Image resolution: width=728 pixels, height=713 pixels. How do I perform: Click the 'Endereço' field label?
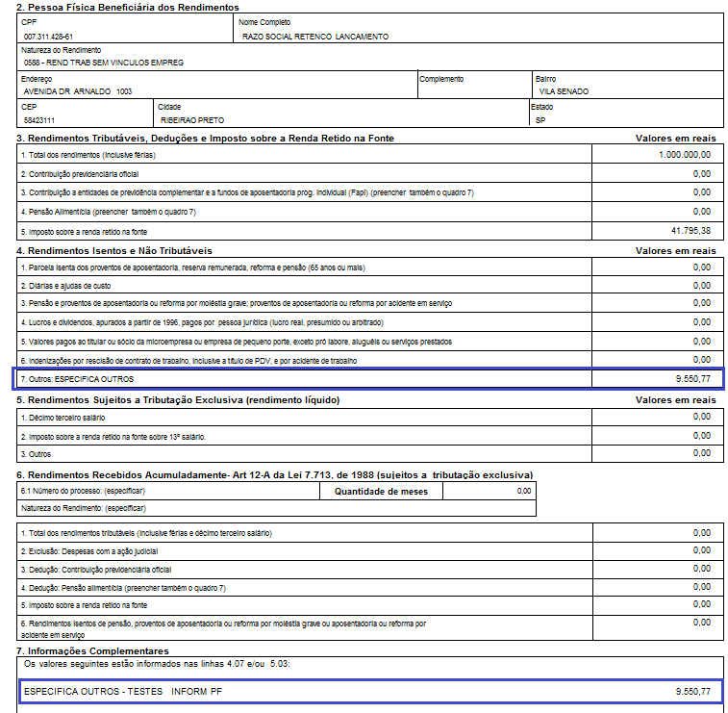point(37,79)
